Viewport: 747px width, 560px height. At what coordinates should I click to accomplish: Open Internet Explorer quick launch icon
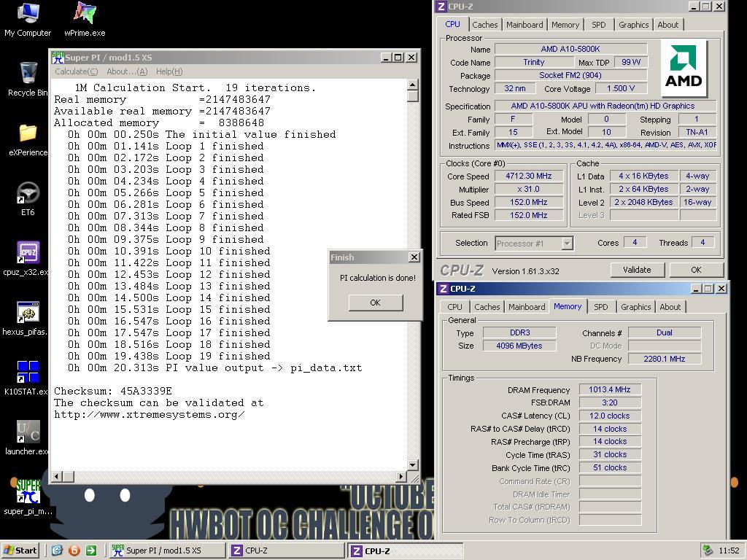(x=57, y=551)
